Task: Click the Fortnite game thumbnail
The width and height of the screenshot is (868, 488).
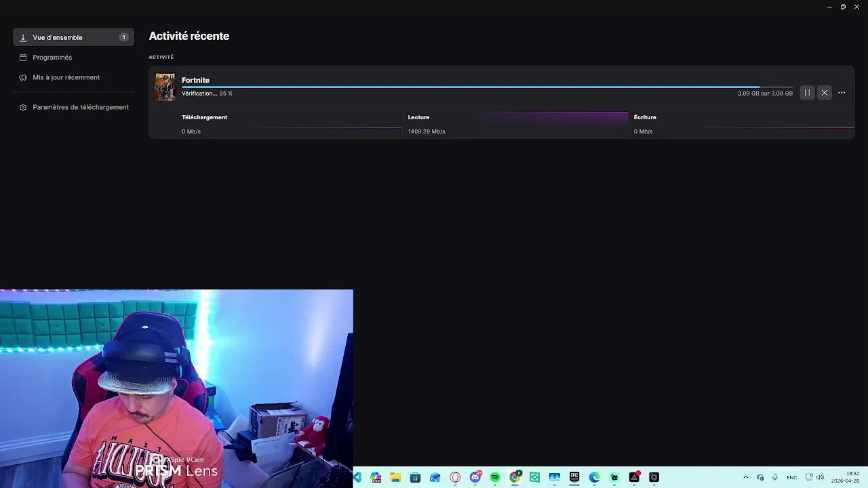Action: [165, 87]
